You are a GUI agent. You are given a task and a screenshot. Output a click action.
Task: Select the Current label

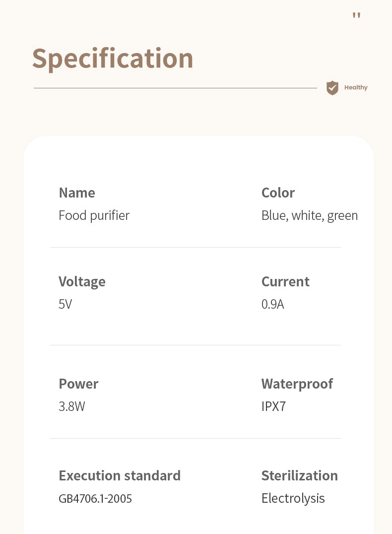(x=285, y=282)
